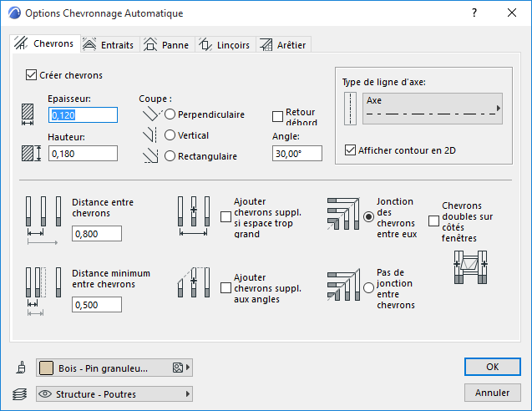The image size is (532, 411).
Task: Select the Perpendiculaire radio option
Action: [x=170, y=114]
